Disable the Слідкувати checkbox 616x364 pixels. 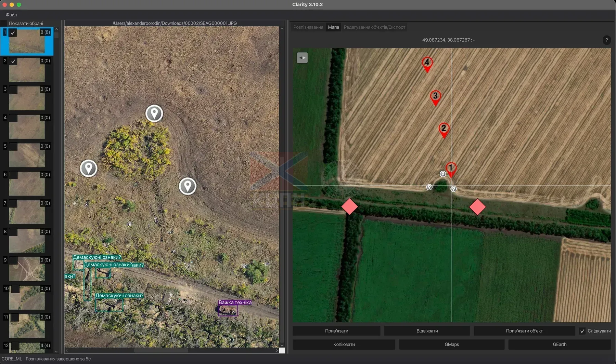coord(582,331)
